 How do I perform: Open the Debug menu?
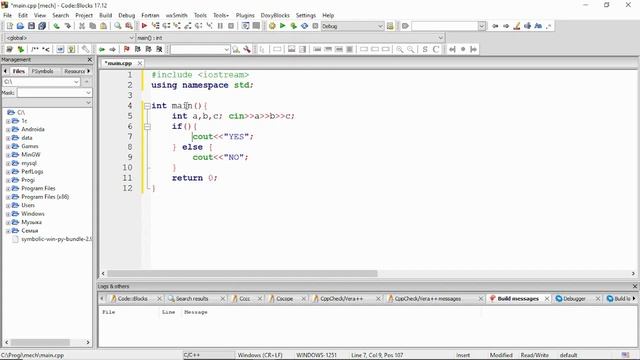[127, 15]
